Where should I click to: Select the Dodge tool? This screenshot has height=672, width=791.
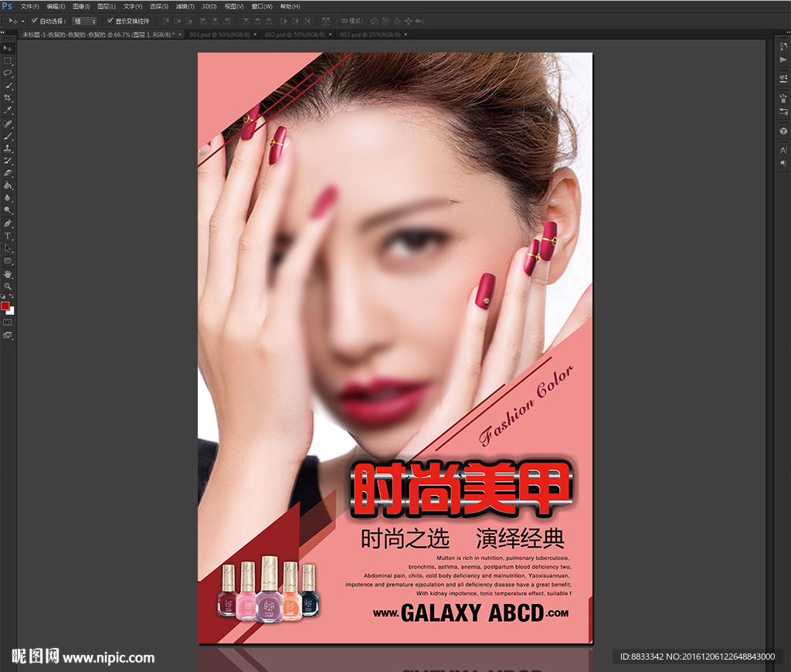click(x=8, y=210)
